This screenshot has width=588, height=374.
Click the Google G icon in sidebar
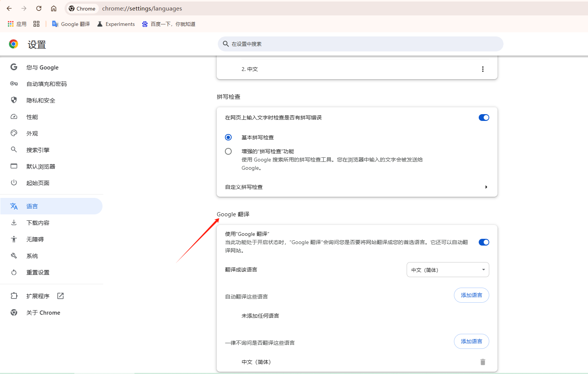coord(14,67)
